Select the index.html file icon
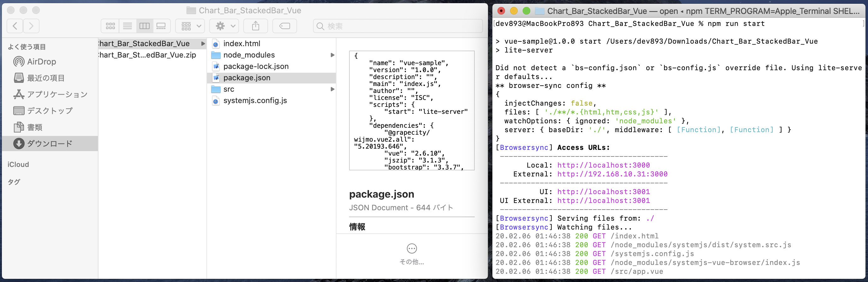The height and width of the screenshot is (282, 868). tap(216, 44)
